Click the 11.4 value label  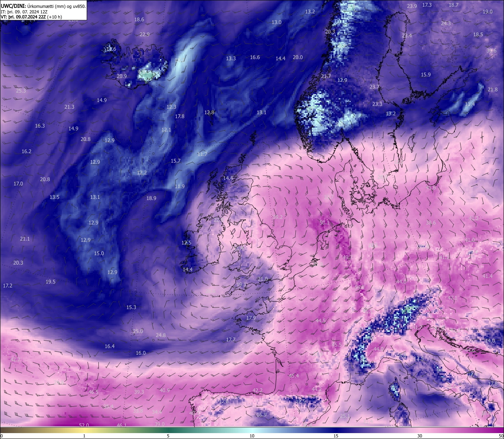(x=470, y=104)
